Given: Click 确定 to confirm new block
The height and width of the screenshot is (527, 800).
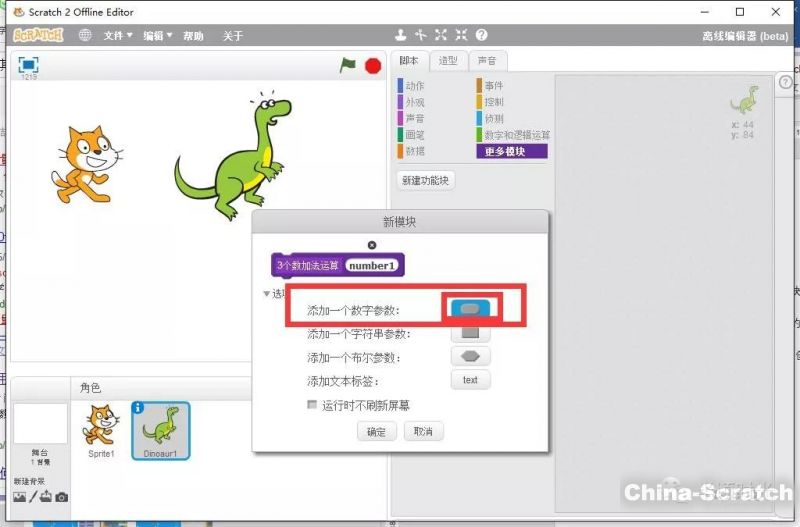Looking at the screenshot, I should pos(376,432).
